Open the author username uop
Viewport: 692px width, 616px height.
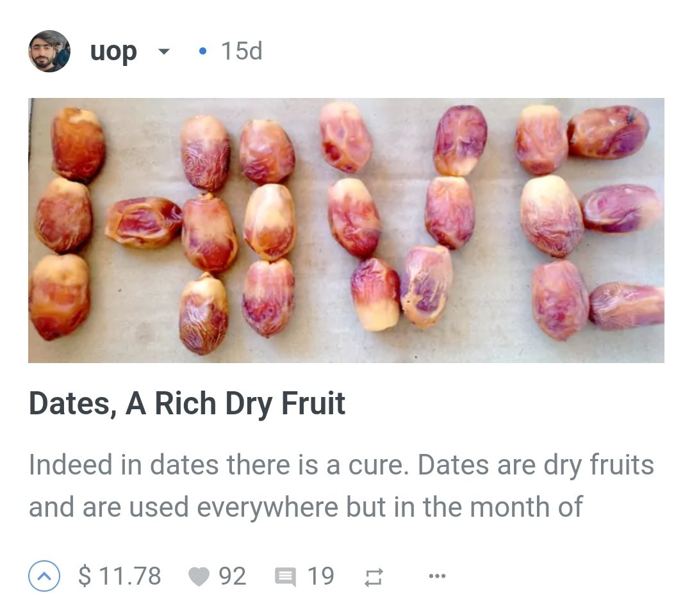(x=113, y=52)
